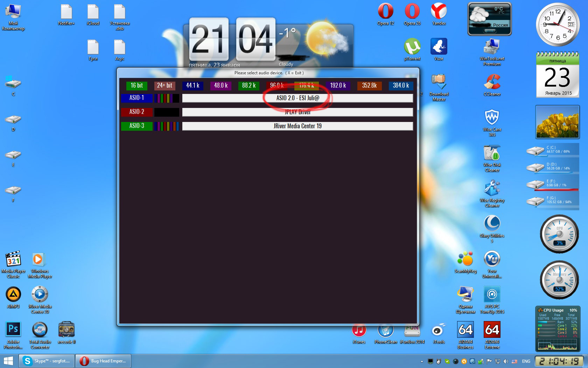Open WinTools.net Premium icon
The width and height of the screenshot is (588, 368).
pyautogui.click(x=492, y=52)
